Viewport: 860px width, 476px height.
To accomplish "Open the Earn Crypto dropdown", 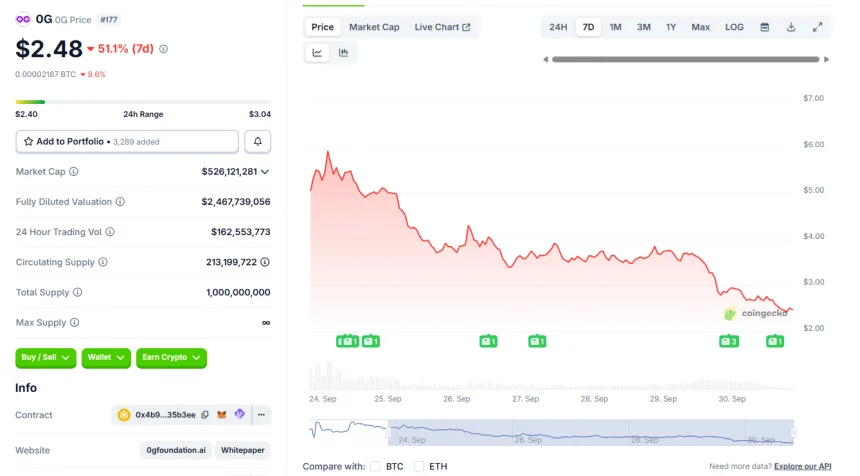I will click(x=171, y=357).
